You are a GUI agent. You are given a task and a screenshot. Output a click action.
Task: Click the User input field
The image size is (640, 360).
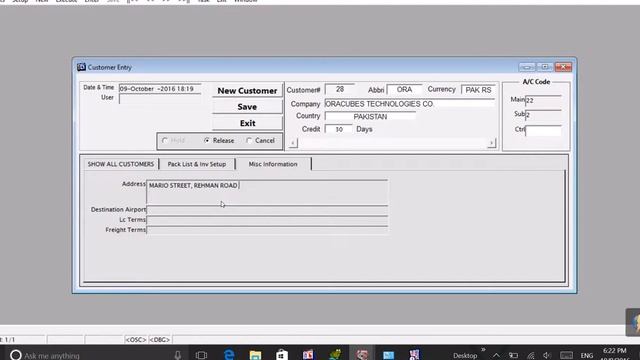(x=160, y=98)
